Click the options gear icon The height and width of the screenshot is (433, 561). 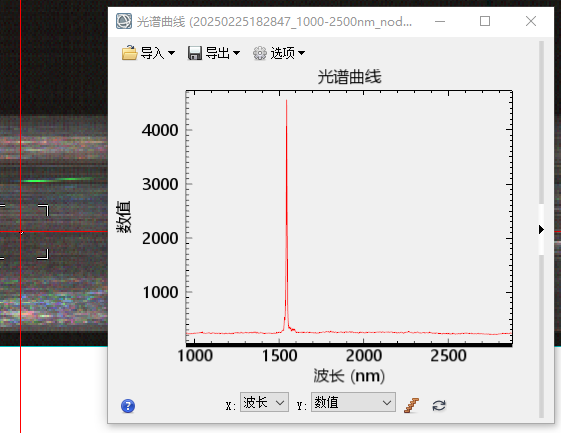[260, 53]
